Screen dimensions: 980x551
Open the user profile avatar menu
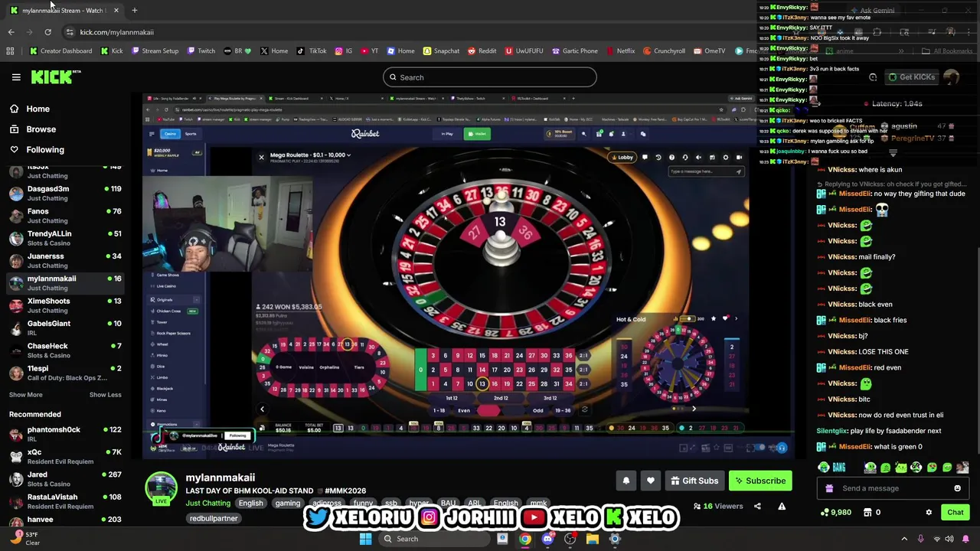(x=951, y=77)
